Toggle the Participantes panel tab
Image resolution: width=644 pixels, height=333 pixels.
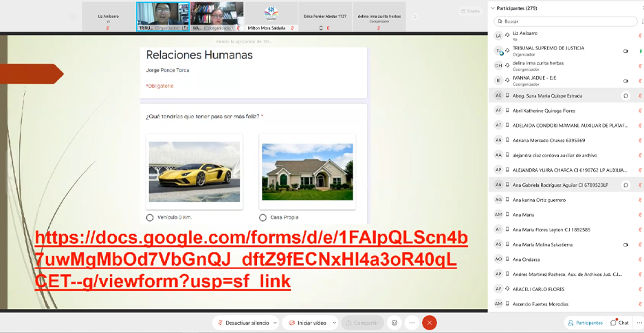pos(585,323)
